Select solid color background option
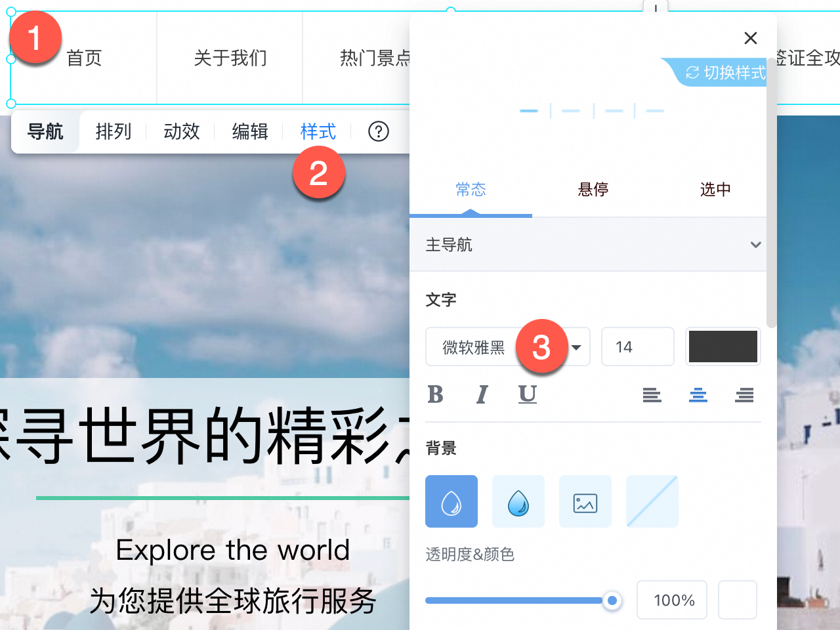 451,501
